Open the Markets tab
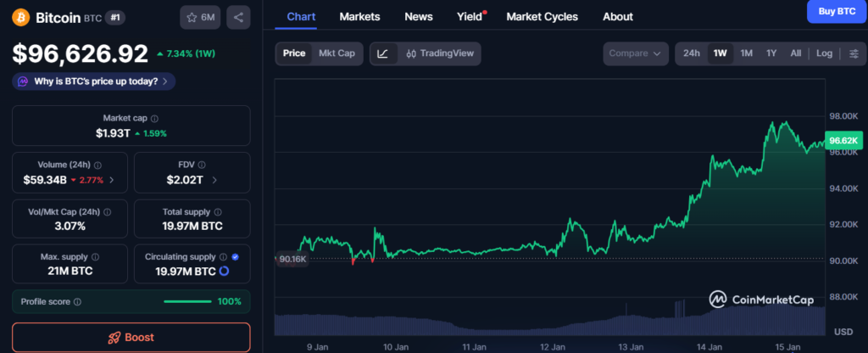868x353 pixels. pyautogui.click(x=359, y=16)
